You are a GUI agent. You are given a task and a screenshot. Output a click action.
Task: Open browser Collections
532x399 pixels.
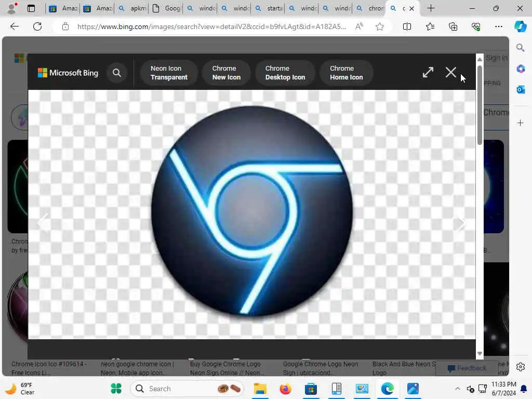[453, 26]
